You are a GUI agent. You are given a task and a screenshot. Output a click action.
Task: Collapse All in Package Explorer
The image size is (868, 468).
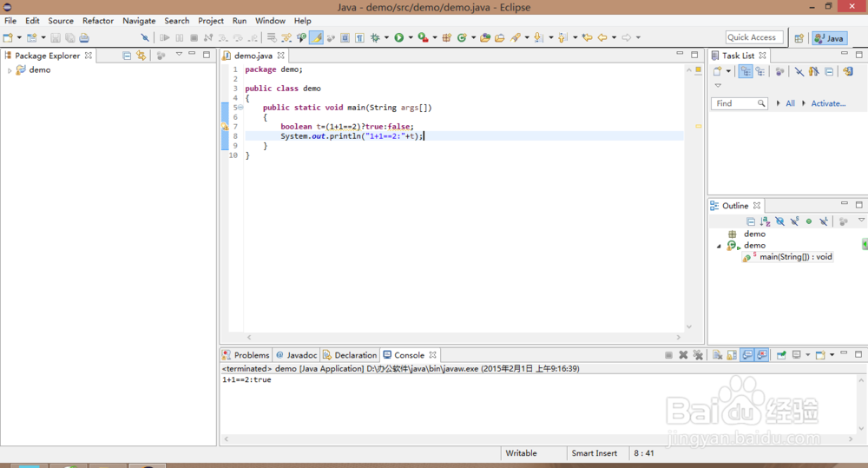coord(127,56)
